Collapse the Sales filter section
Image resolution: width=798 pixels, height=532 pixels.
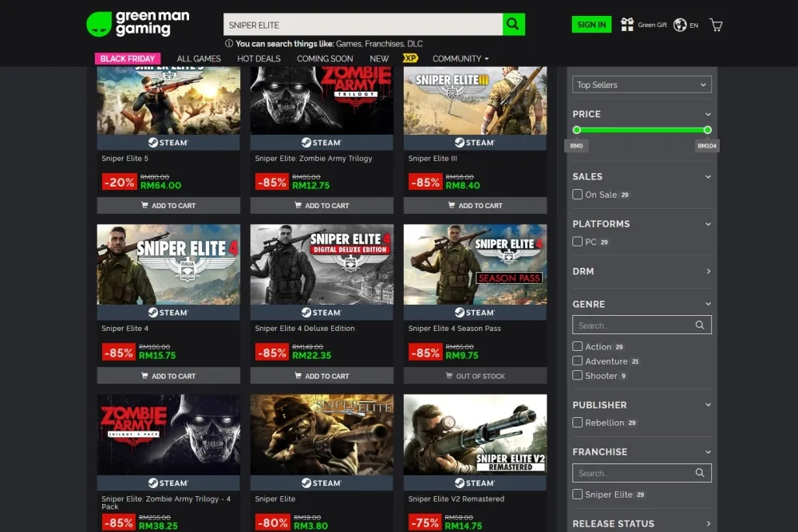tap(708, 176)
